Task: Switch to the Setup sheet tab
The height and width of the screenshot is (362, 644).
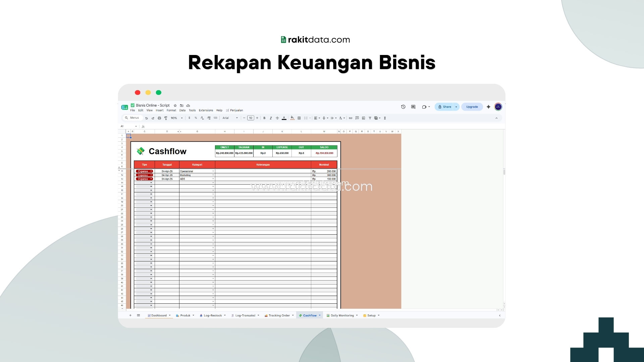Action: click(371, 315)
